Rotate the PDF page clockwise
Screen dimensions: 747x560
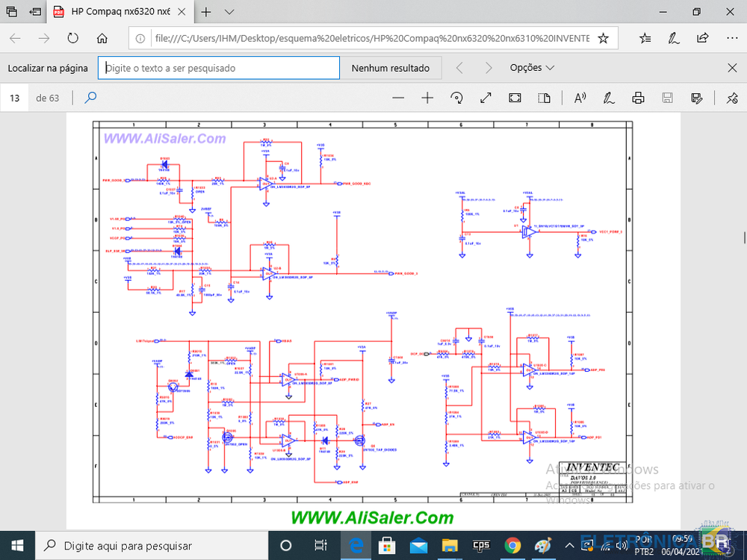(456, 98)
